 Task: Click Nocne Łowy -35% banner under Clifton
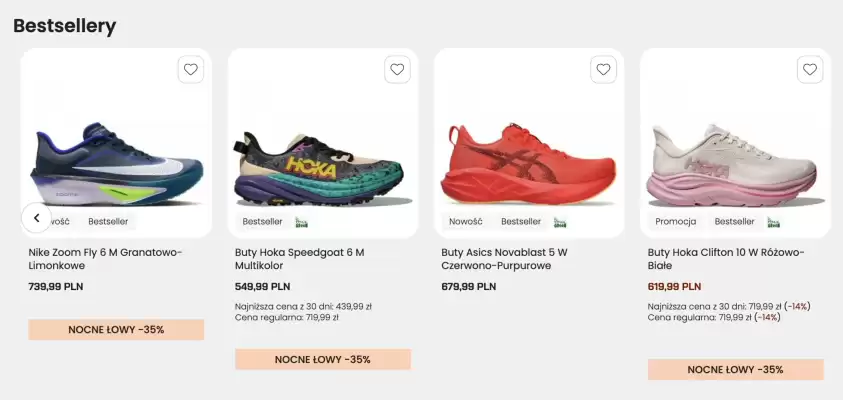point(735,369)
